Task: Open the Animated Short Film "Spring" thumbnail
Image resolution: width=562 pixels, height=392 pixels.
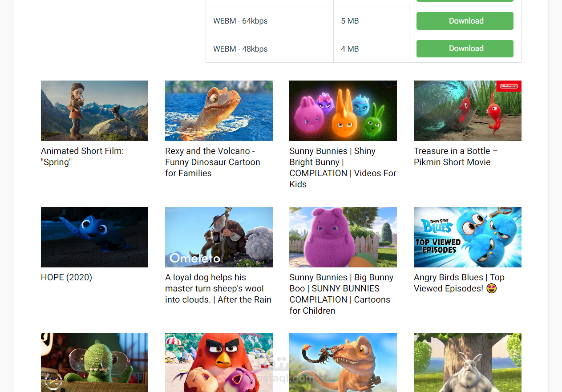Action: tap(94, 111)
